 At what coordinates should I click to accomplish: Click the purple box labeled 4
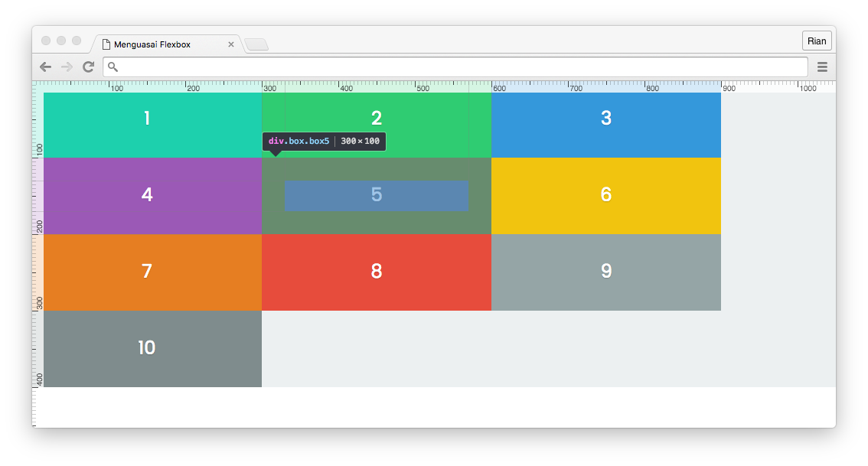145,195
